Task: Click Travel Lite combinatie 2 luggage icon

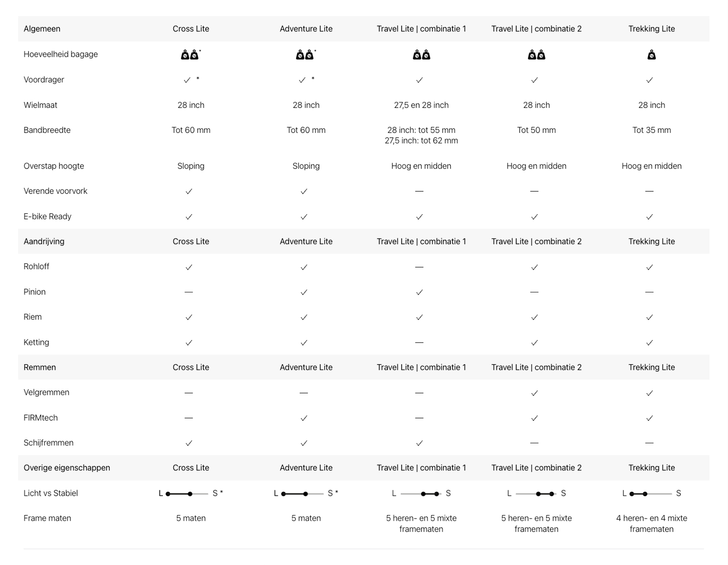Action: pyautogui.click(x=536, y=55)
